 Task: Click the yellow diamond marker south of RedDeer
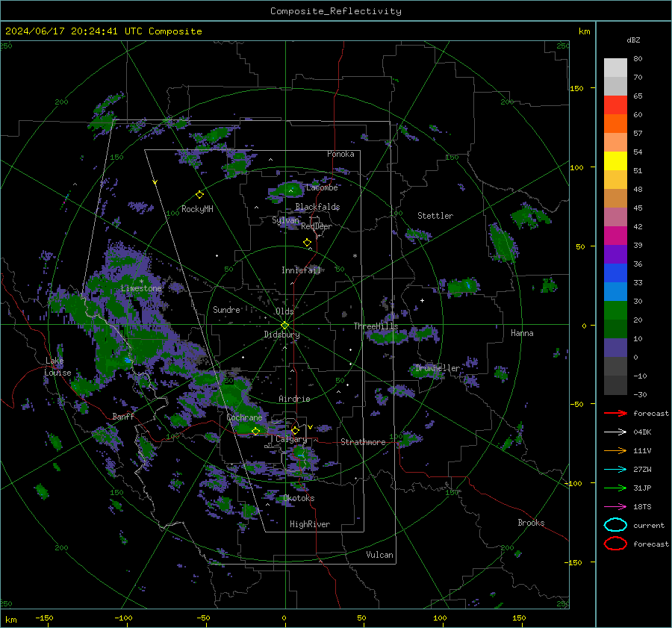click(307, 243)
